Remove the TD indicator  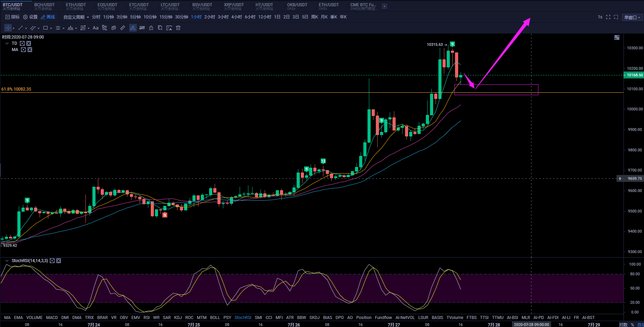tap(29, 43)
